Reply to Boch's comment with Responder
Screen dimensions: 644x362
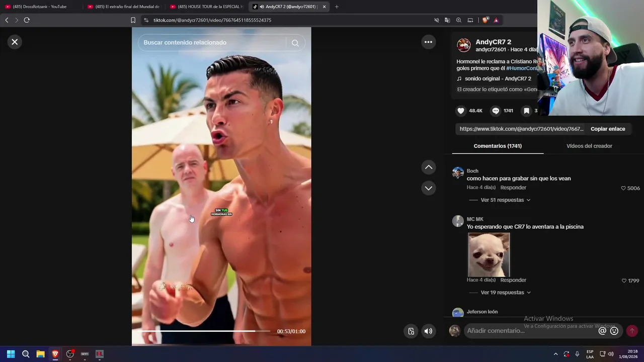[513, 188]
